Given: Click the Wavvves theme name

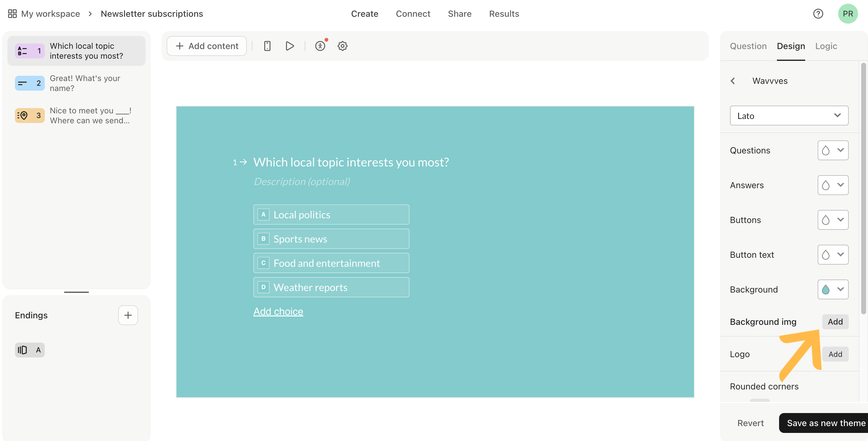Looking at the screenshot, I should click(770, 81).
